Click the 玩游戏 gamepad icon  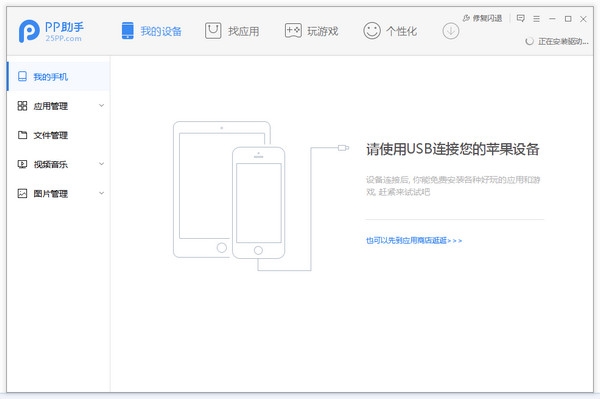point(293,31)
